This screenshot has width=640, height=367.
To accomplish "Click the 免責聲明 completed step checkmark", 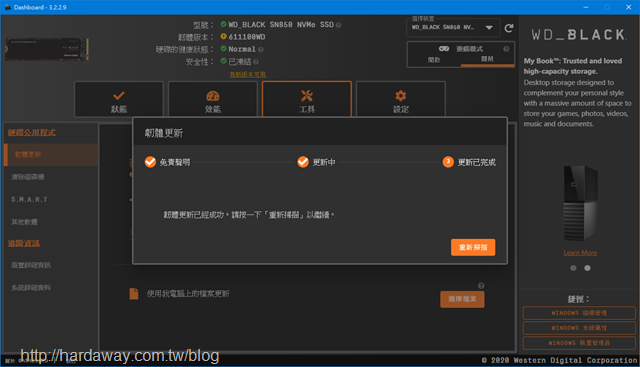I will [150, 162].
